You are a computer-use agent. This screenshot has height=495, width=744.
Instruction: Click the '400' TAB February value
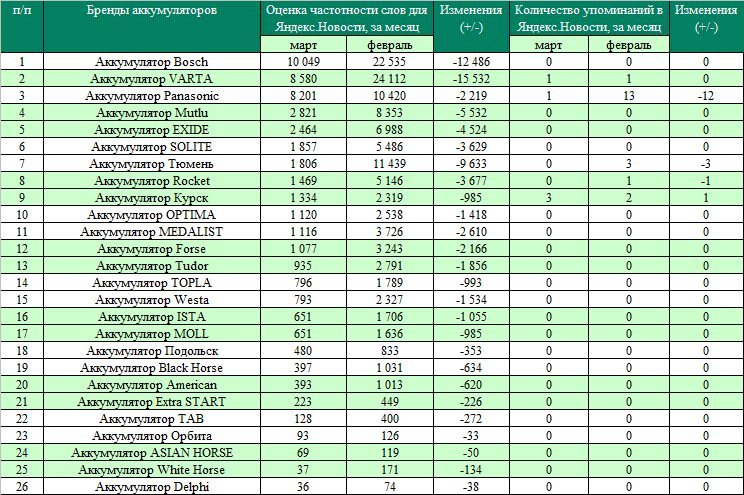click(x=390, y=419)
